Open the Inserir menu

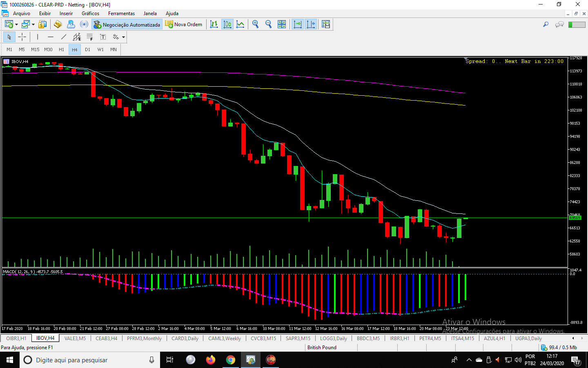[66, 13]
